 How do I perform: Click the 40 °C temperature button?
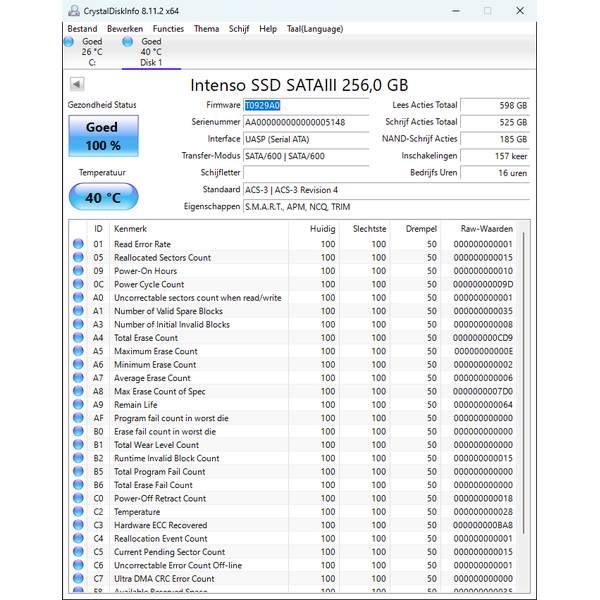103,197
